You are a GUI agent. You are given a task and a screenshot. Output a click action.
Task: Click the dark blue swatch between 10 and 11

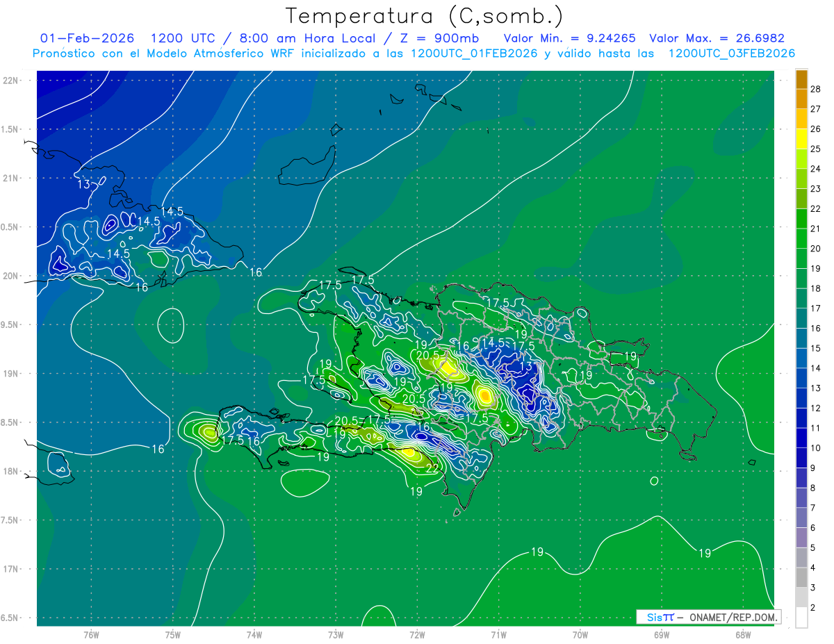801,438
